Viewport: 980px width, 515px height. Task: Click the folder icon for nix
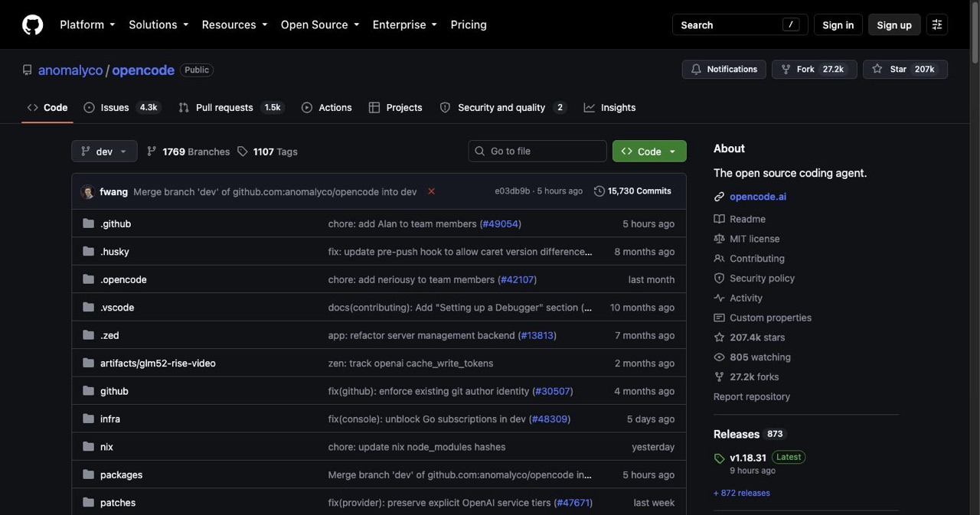[88, 446]
